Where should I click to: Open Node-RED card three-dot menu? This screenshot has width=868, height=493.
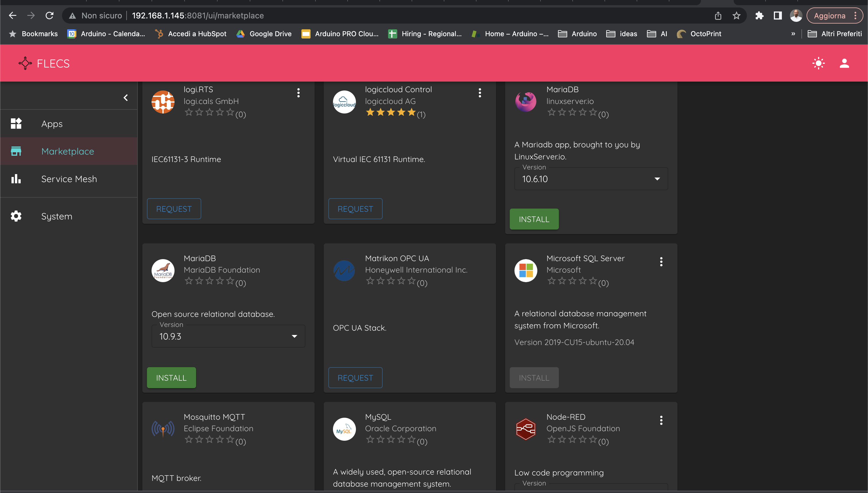tap(661, 420)
